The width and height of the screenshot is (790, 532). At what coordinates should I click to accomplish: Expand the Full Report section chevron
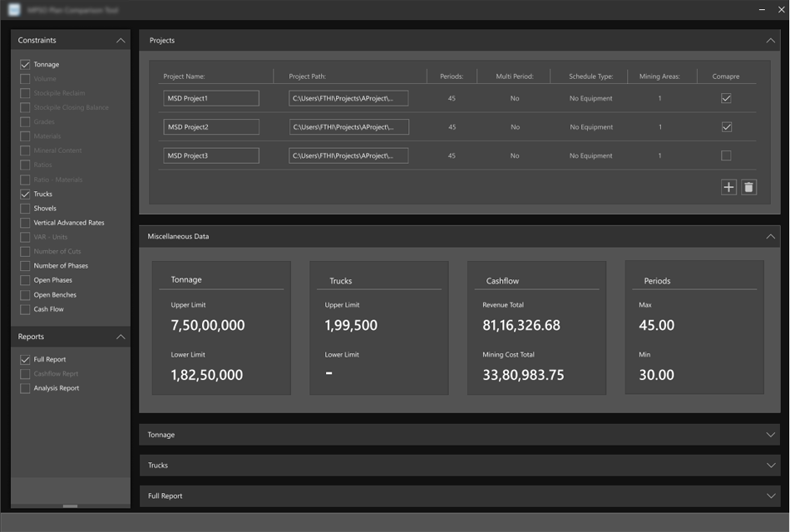point(771,496)
